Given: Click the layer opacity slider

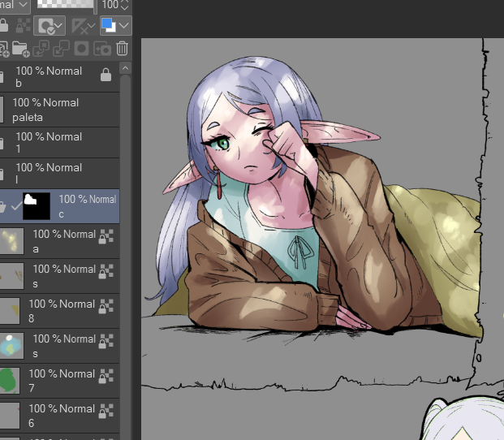Looking at the screenshot, I should pyautogui.click(x=67, y=5).
